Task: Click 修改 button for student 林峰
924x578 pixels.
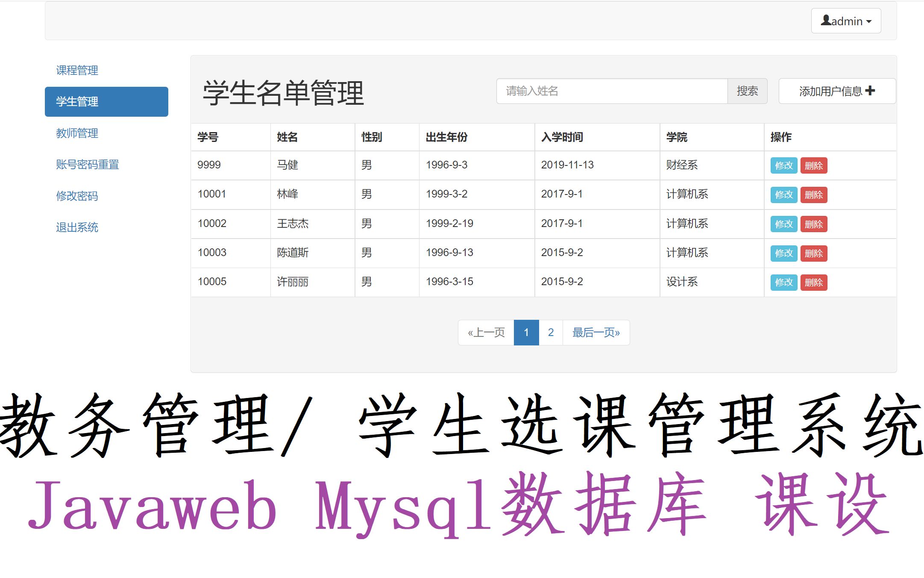Action: (x=783, y=195)
